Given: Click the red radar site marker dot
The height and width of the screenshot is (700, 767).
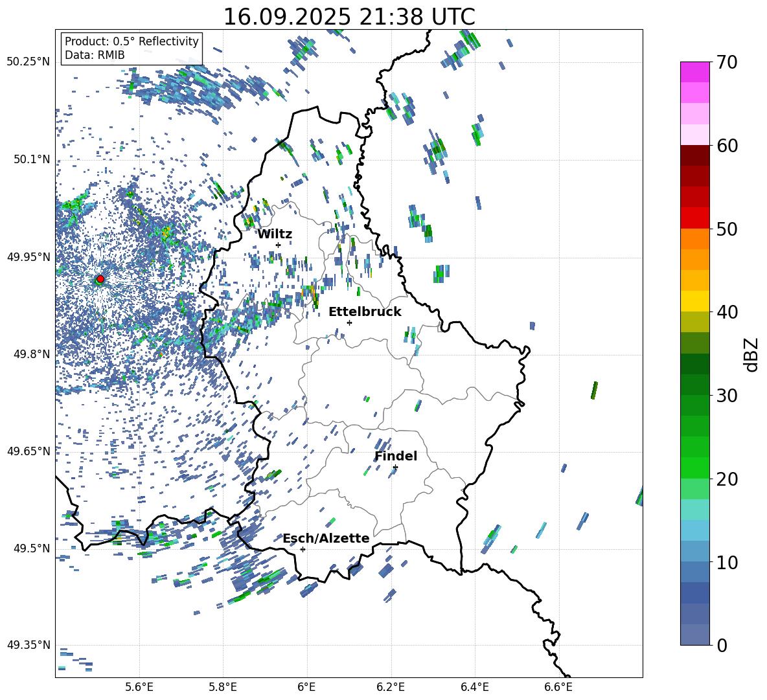Looking at the screenshot, I should [100, 279].
